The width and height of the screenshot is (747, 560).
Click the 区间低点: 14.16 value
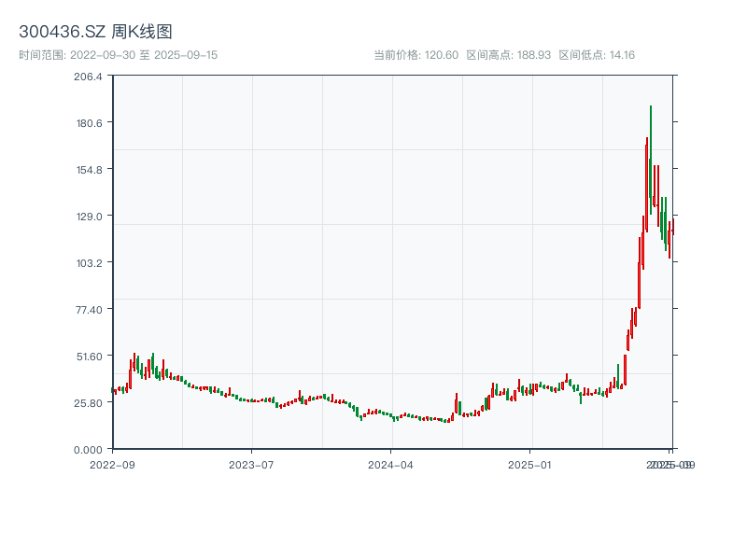(597, 55)
